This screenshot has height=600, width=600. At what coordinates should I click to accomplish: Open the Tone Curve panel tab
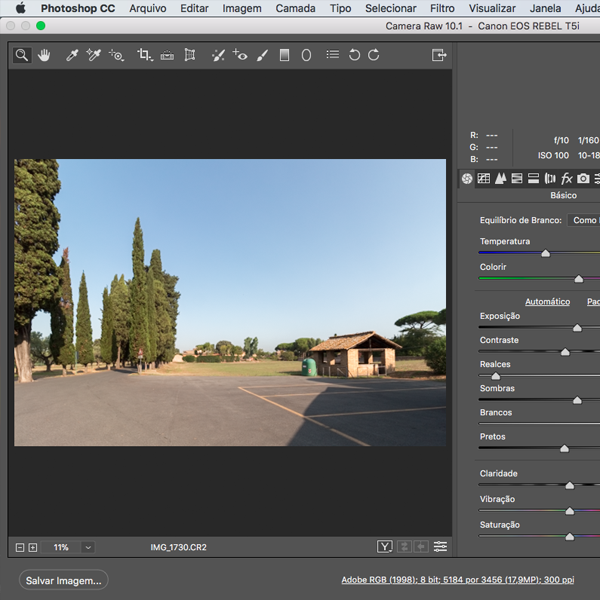pos(483,179)
